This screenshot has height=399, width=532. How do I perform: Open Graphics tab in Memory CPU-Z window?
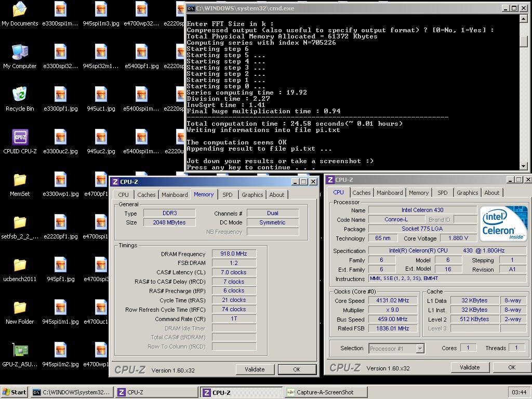pyautogui.click(x=252, y=195)
